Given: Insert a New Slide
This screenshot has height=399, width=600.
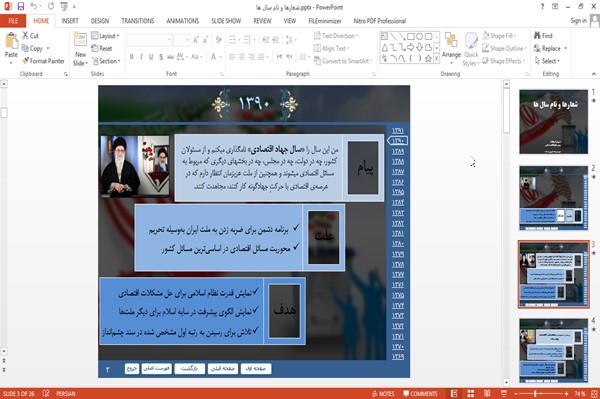Looking at the screenshot, I should [80, 49].
